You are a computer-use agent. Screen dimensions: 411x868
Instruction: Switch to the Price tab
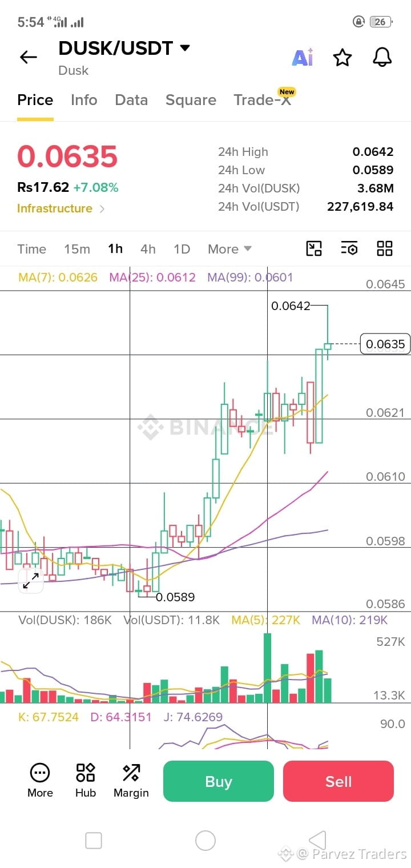(35, 100)
